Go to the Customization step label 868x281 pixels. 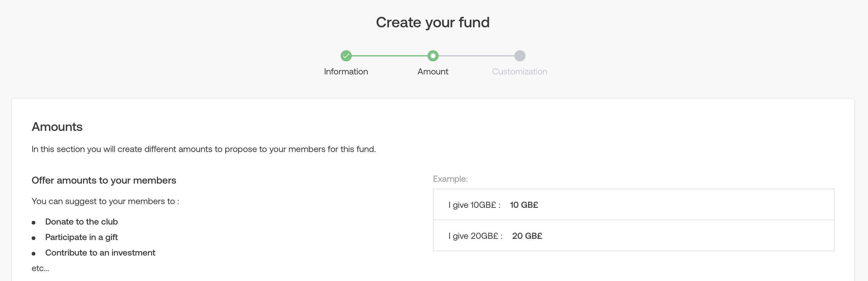519,71
